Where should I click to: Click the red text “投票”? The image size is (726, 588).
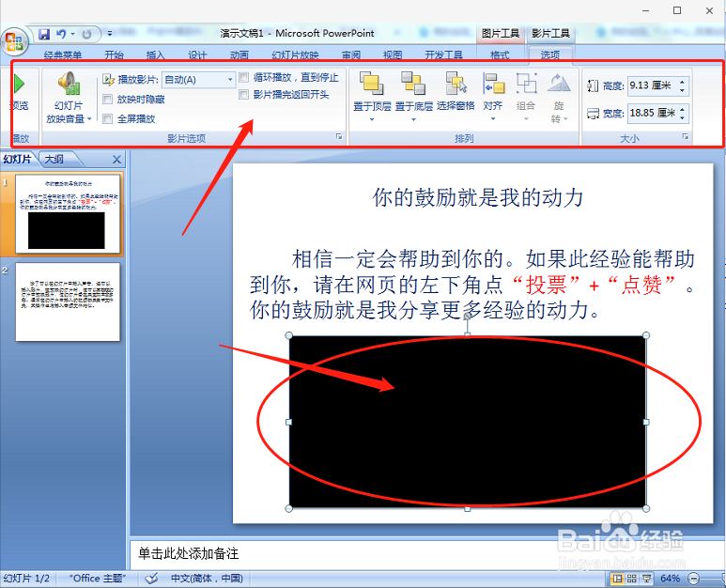(547, 285)
